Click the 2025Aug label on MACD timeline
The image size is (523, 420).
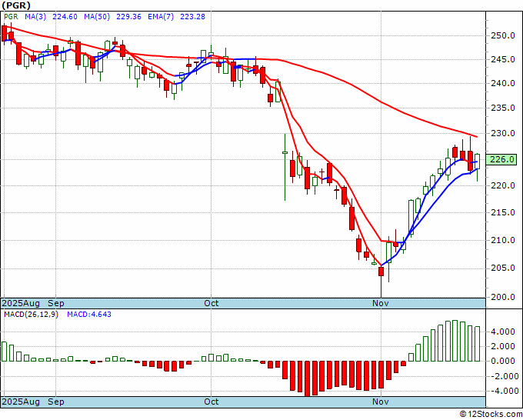tap(21, 402)
